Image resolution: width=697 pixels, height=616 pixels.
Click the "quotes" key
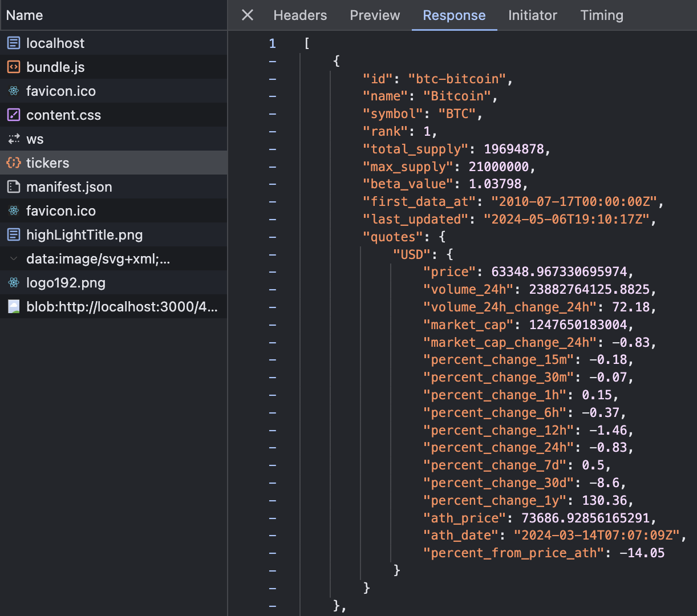tap(392, 237)
